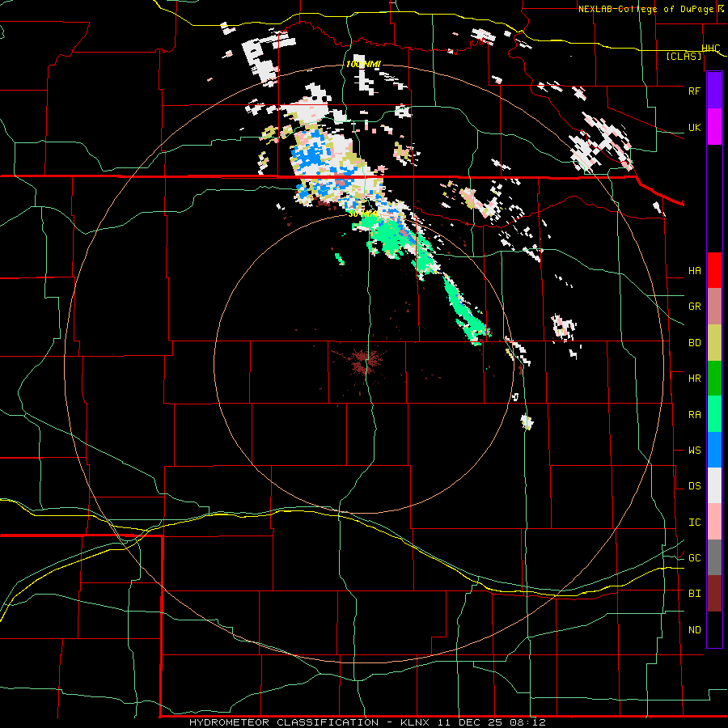This screenshot has height=728, width=728.
Task: Click the GR legend label
Action: coord(694,307)
